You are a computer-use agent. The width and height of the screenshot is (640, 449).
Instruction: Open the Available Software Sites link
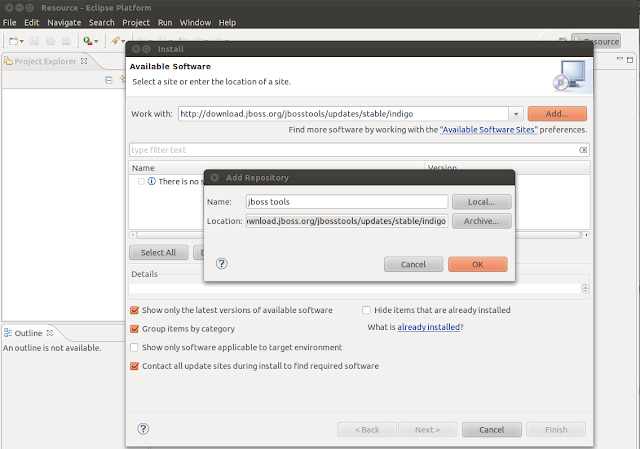[x=489, y=130]
